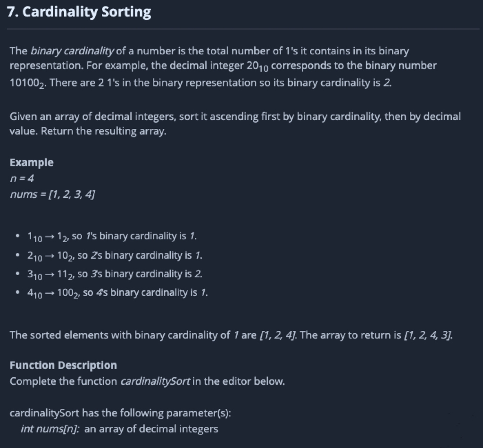
Task: Click the bullet explaining 4's binary cardinality
Action: coord(117,293)
